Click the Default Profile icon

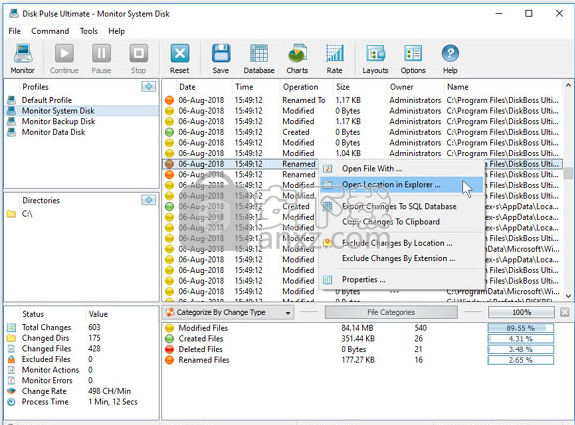[x=11, y=100]
